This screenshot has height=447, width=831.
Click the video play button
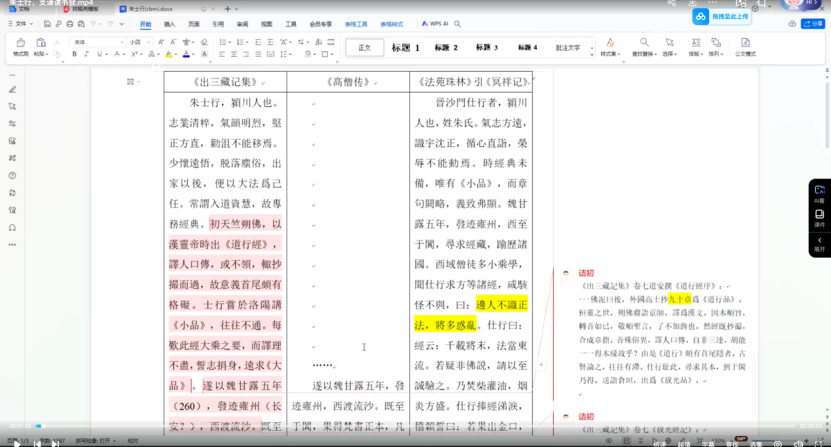point(16,443)
